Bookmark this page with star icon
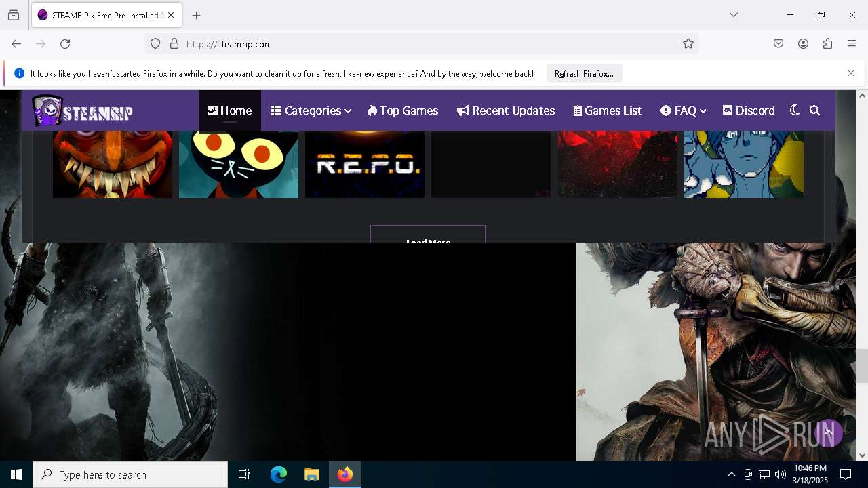 tap(688, 44)
